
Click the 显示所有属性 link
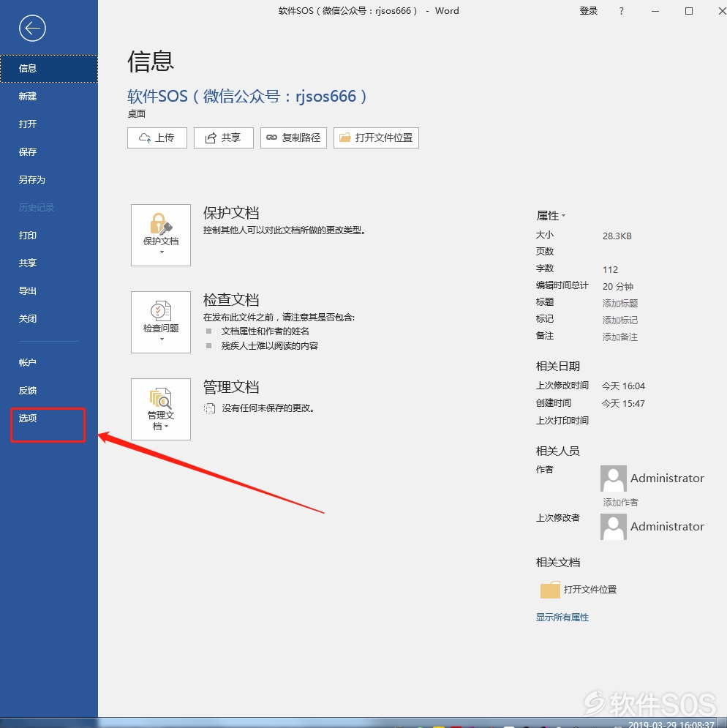point(562,618)
